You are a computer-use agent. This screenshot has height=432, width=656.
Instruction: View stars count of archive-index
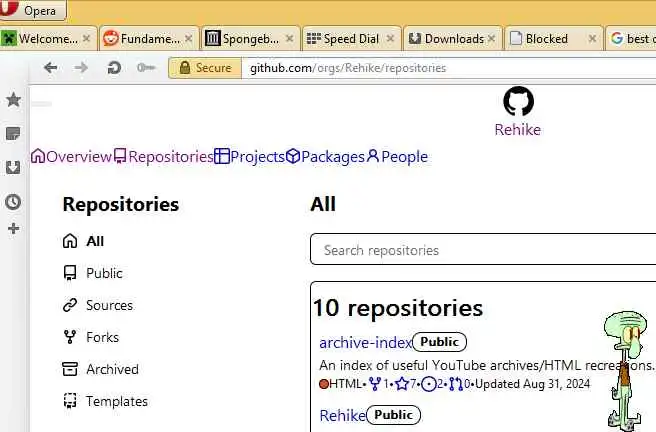pos(406,384)
